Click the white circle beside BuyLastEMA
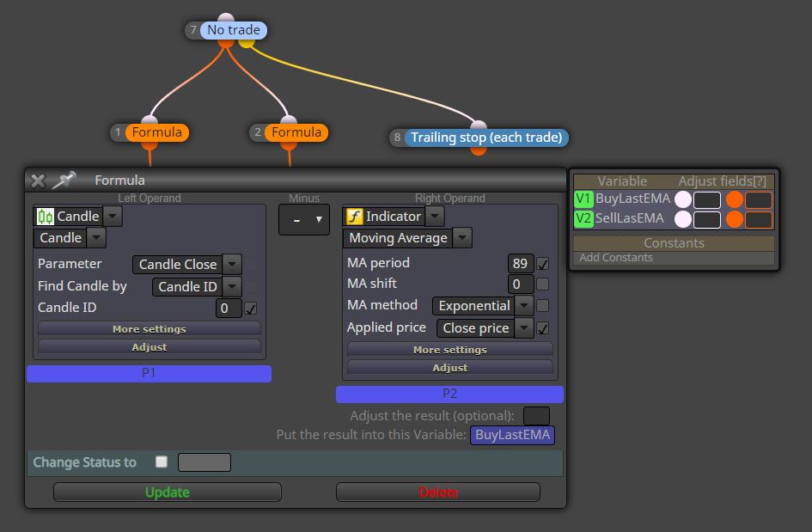The height and width of the screenshot is (532, 812). point(683,199)
